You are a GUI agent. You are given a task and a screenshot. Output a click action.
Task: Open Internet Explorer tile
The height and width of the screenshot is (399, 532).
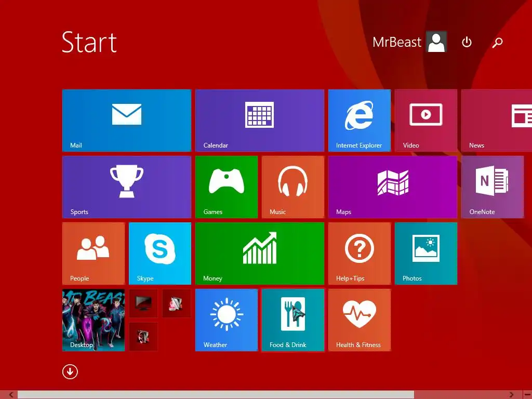point(360,121)
